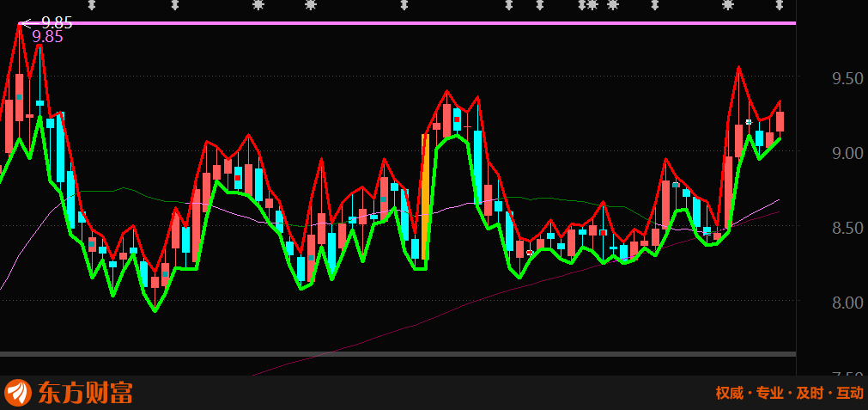Click the 9.00 price axis label
The image size is (868, 410).
click(x=847, y=153)
